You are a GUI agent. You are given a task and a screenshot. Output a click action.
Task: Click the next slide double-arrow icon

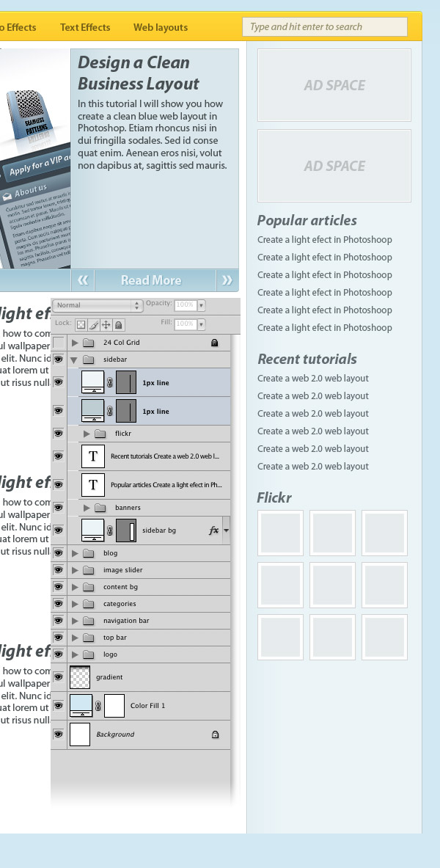point(227,280)
